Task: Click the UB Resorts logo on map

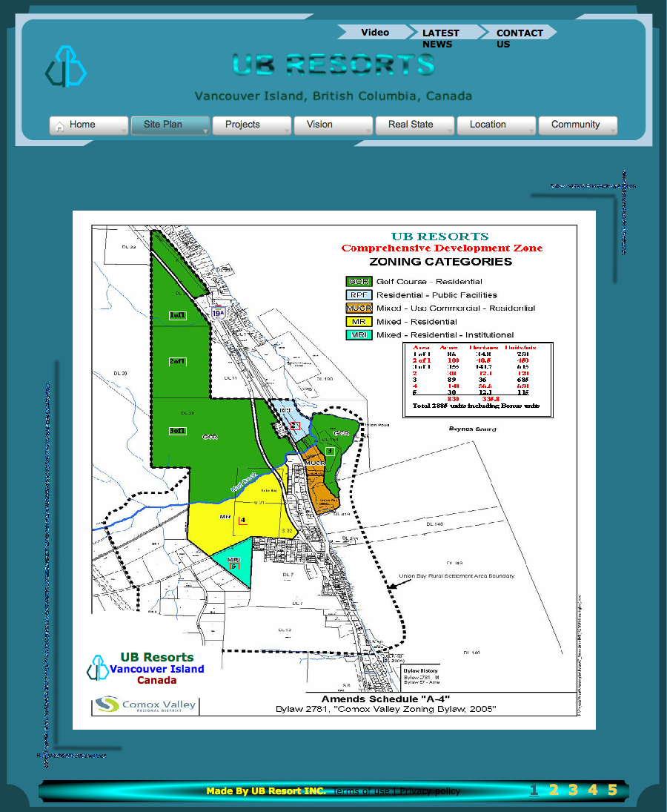Action: click(98, 667)
